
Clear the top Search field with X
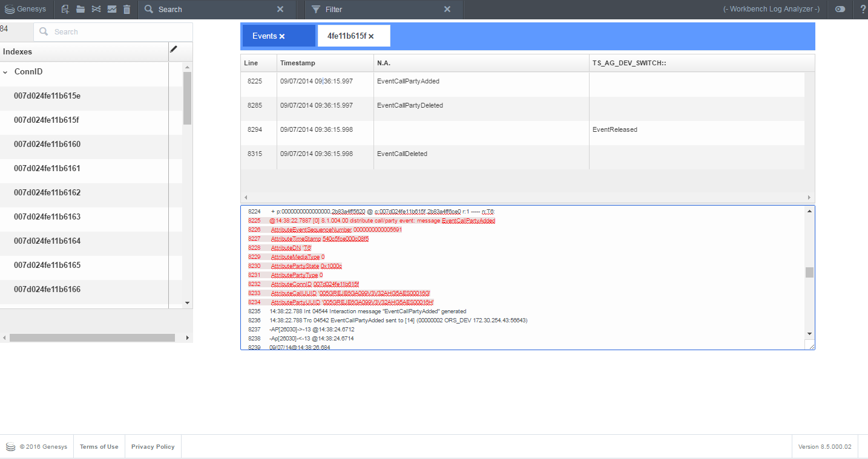pyautogui.click(x=280, y=9)
